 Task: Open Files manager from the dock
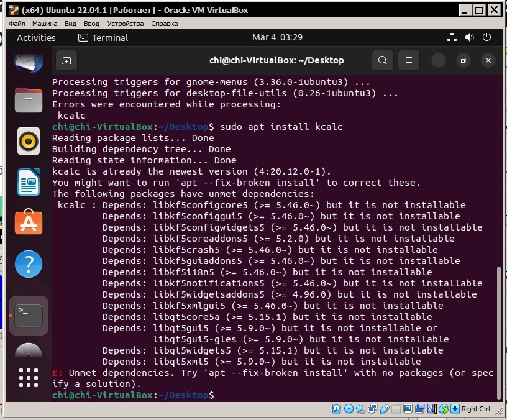click(x=29, y=100)
